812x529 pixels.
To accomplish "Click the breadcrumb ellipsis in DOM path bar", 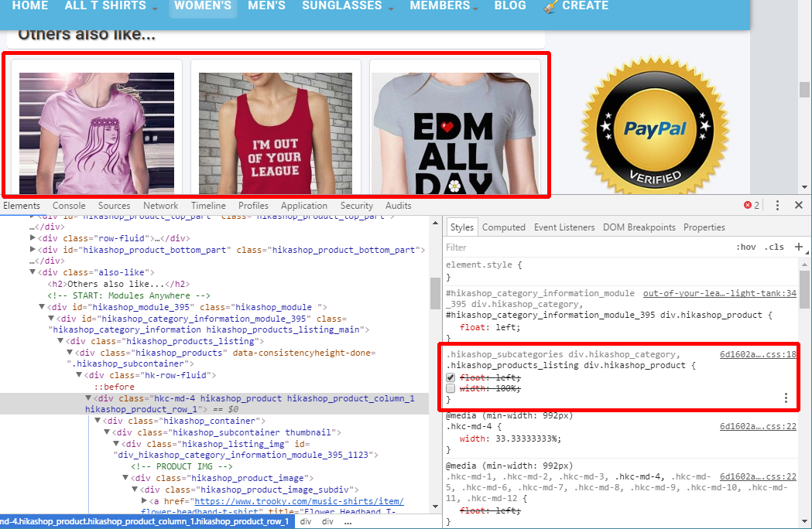I will point(348,521).
